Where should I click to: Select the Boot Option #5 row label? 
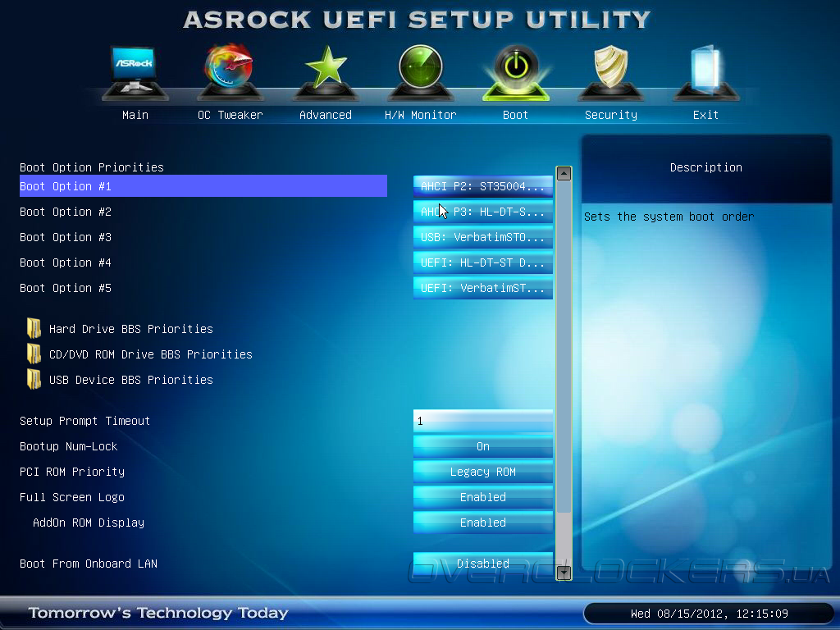(x=66, y=288)
